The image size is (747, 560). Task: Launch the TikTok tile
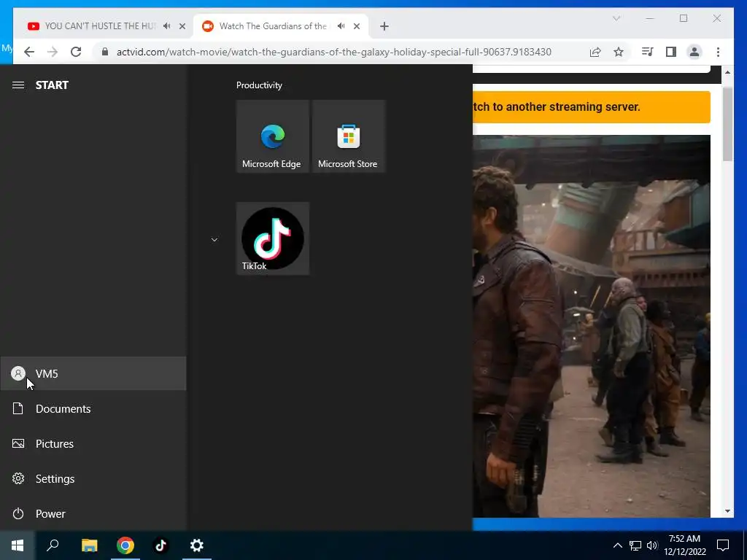273,238
